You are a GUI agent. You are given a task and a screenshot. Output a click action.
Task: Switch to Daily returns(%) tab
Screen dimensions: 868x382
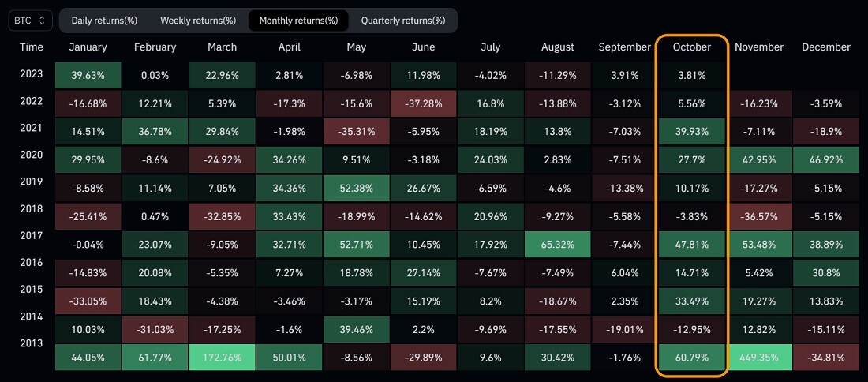click(x=104, y=21)
